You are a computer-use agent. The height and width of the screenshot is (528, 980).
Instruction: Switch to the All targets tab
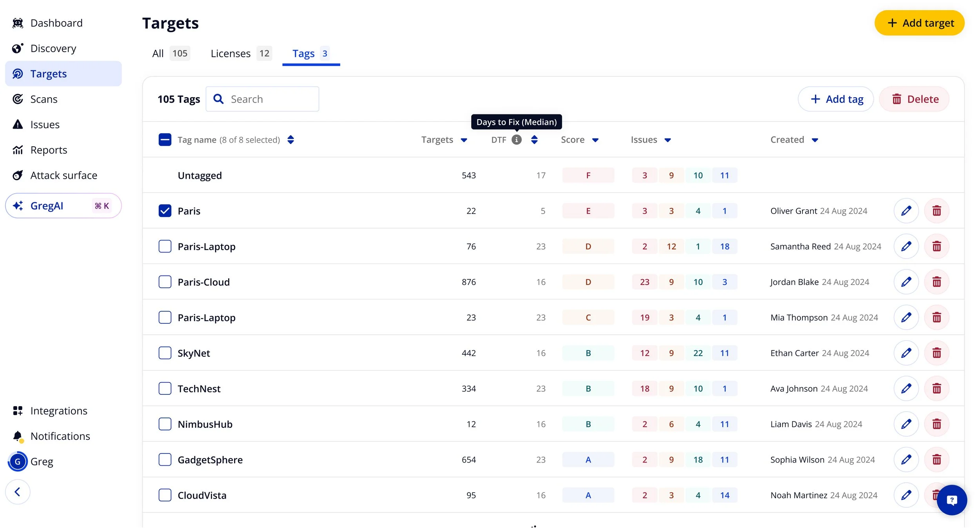click(x=158, y=53)
